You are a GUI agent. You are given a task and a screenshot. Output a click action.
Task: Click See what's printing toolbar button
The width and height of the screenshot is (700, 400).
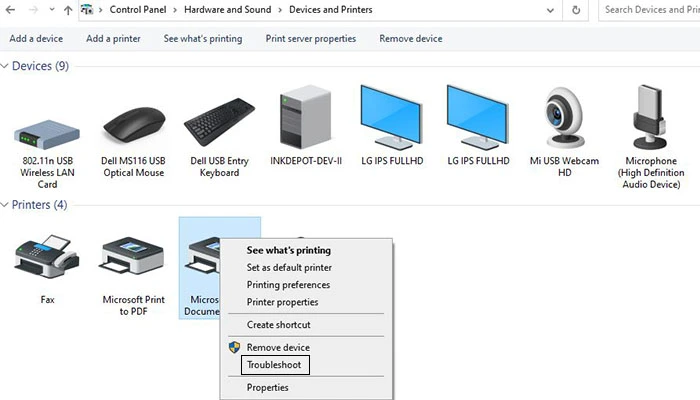click(x=203, y=39)
